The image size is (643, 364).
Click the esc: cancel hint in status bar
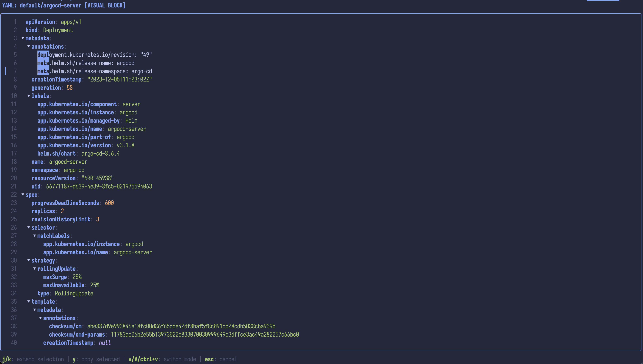coord(221,359)
